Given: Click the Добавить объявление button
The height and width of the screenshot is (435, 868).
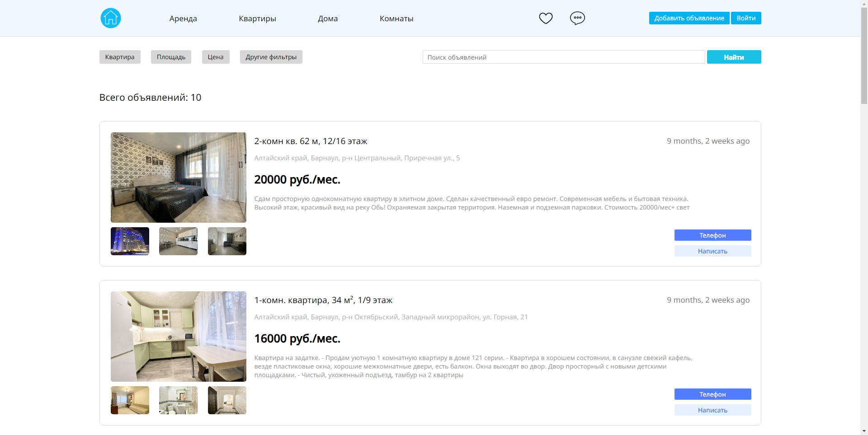Looking at the screenshot, I should [689, 18].
